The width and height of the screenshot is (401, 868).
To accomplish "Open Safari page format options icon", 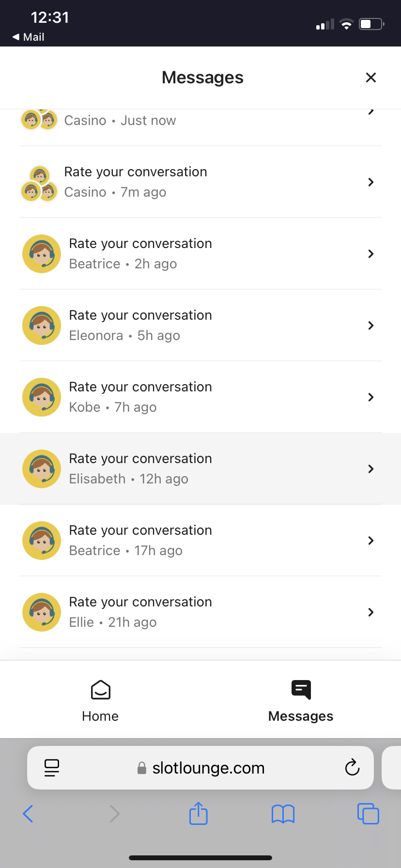I will tap(52, 768).
